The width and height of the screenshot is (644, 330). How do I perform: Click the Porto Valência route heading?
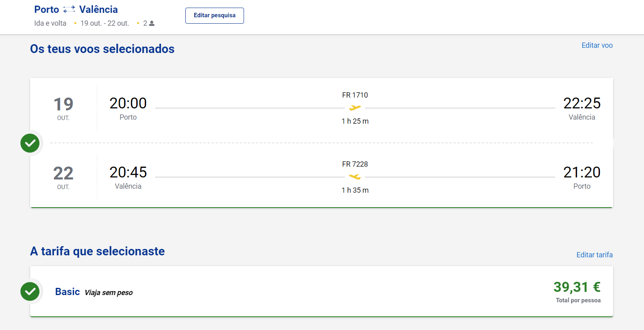[x=76, y=10]
